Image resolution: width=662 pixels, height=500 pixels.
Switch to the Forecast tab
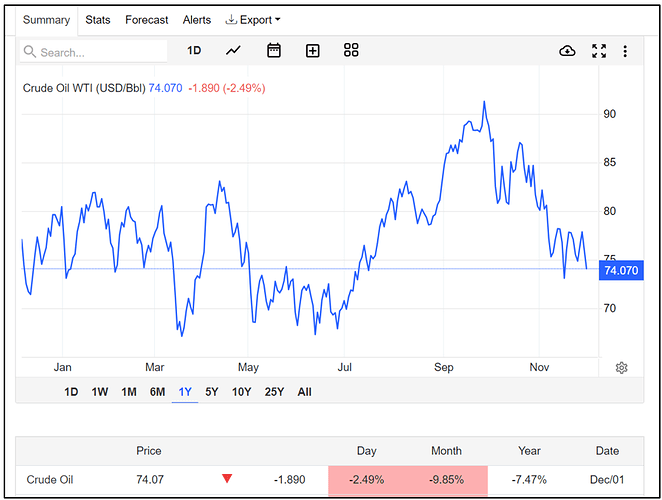coord(147,20)
